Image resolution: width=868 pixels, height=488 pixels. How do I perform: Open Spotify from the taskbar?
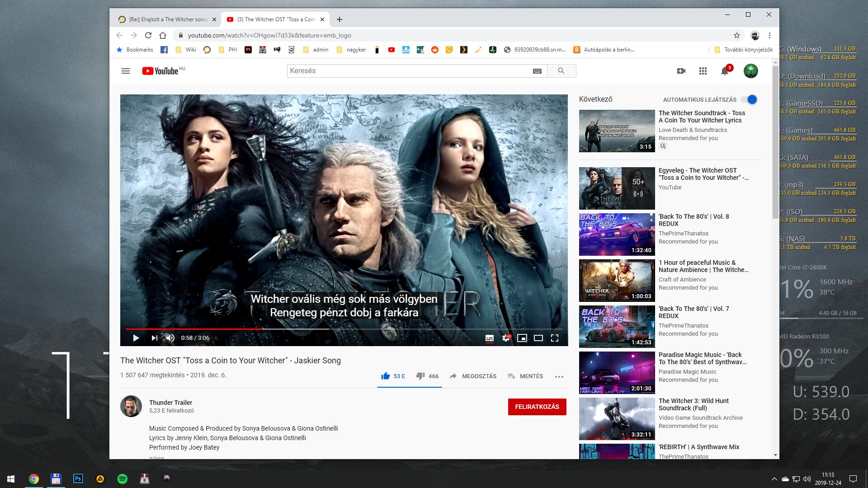122,479
